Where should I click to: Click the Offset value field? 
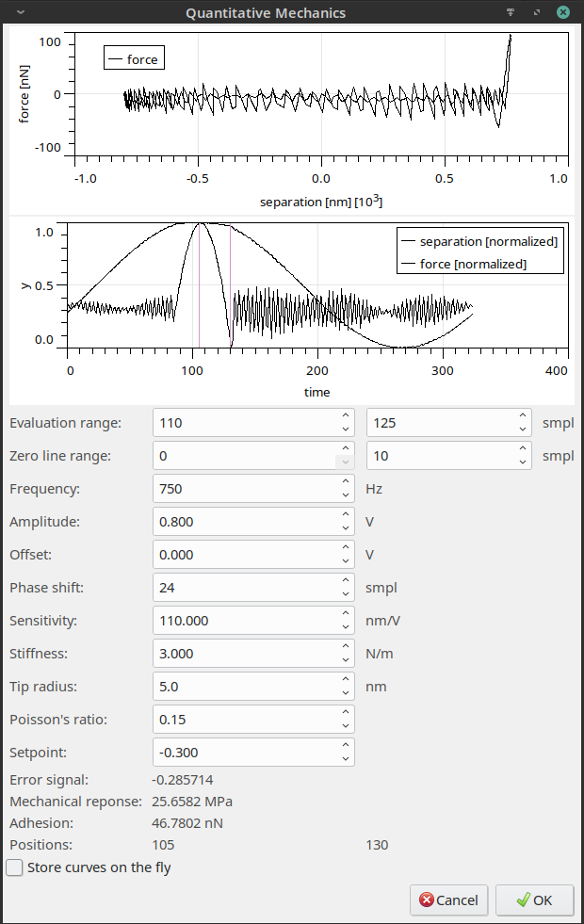pyautogui.click(x=245, y=555)
